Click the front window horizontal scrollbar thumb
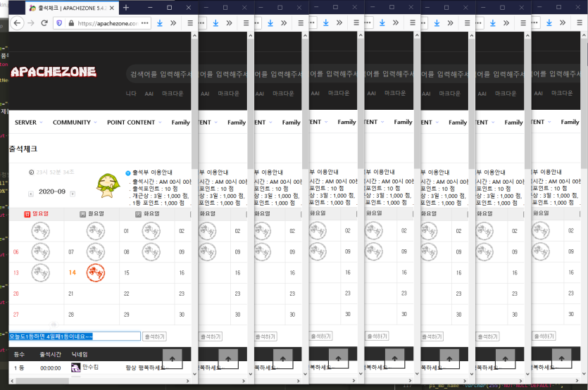This screenshot has width=588, height=390. [x=42, y=381]
